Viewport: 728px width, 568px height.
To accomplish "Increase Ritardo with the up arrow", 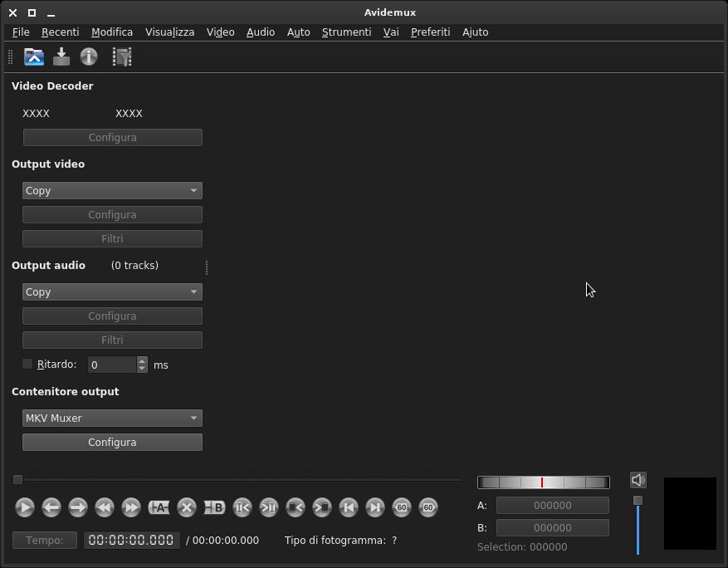I will [x=142, y=360].
